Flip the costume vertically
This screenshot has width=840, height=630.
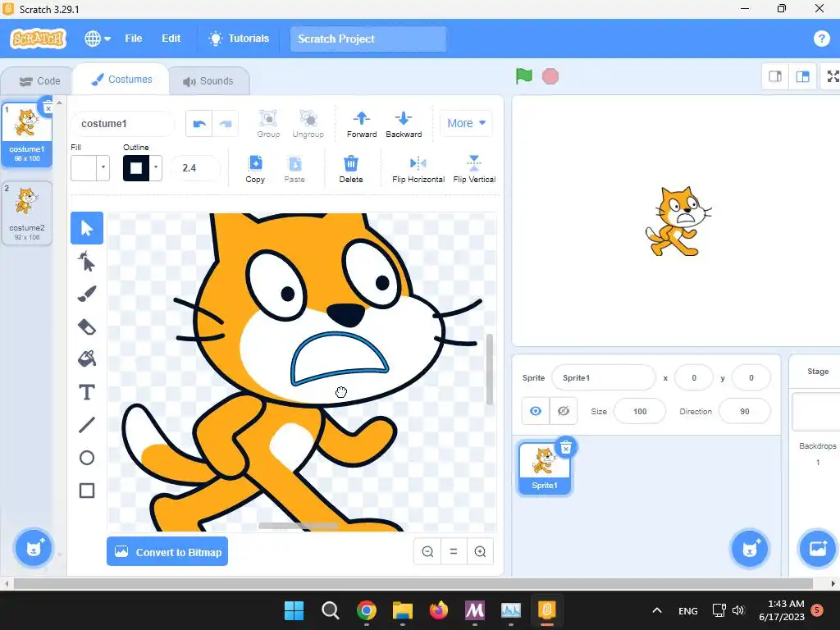[x=474, y=169]
